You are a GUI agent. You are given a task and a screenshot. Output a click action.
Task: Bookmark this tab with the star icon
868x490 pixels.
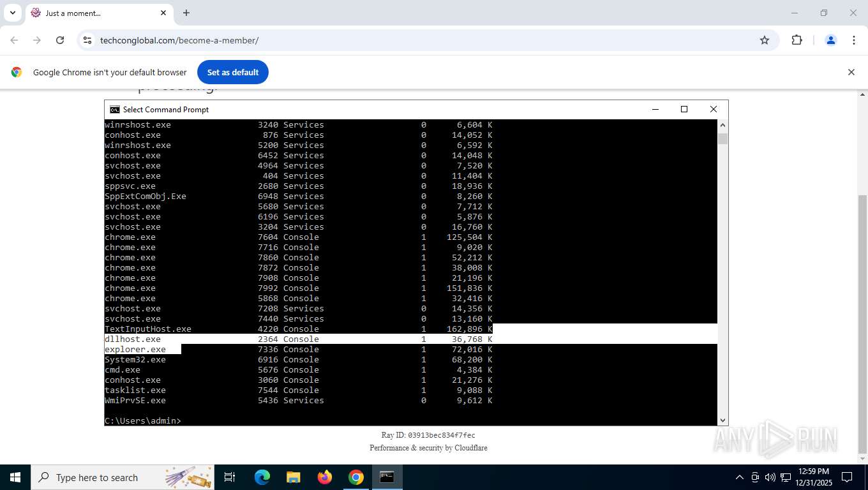pos(765,40)
